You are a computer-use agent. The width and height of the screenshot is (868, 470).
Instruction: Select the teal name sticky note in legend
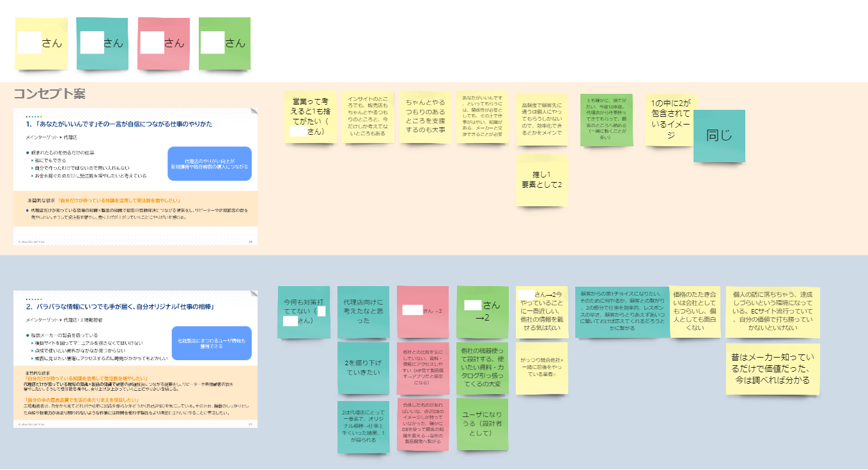pyautogui.click(x=102, y=43)
